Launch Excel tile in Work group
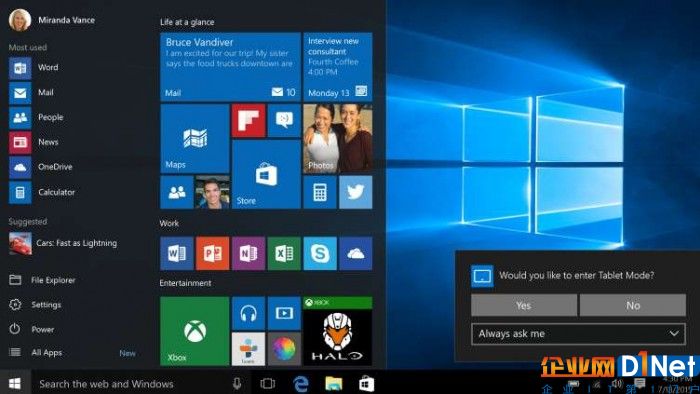The image size is (700, 394). click(x=284, y=253)
